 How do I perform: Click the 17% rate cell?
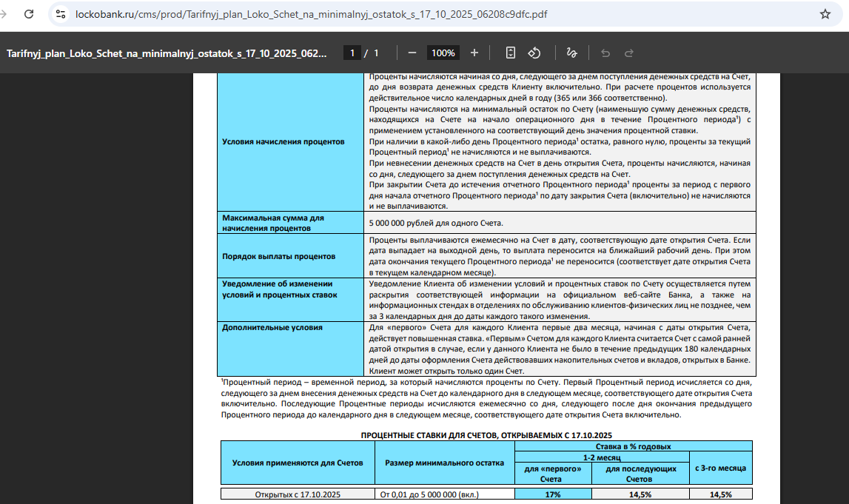pyautogui.click(x=553, y=494)
